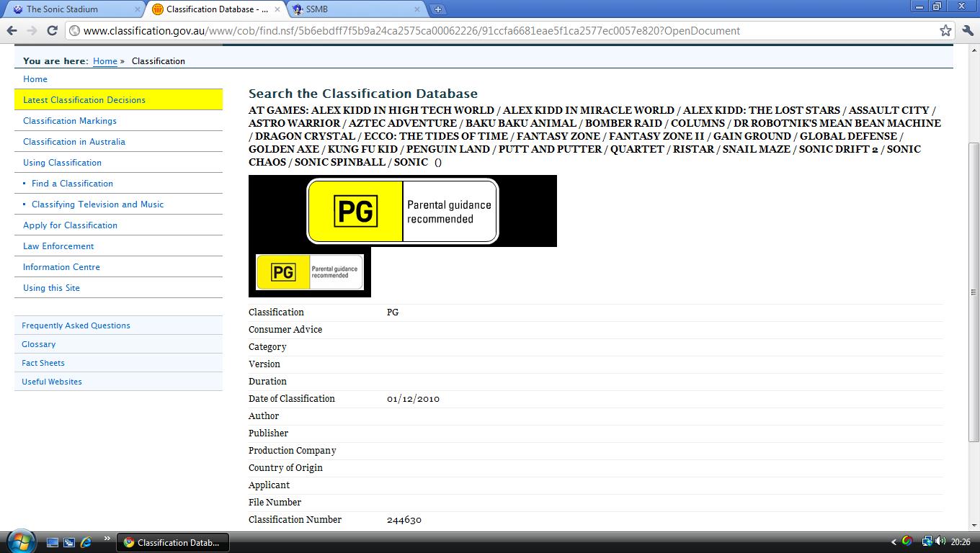Click the Consumer Advice label
980x553 pixels.
(285, 330)
